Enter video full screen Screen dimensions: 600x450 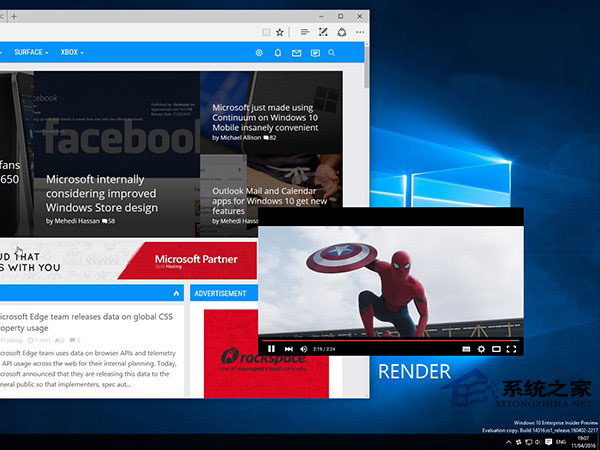[x=511, y=349]
